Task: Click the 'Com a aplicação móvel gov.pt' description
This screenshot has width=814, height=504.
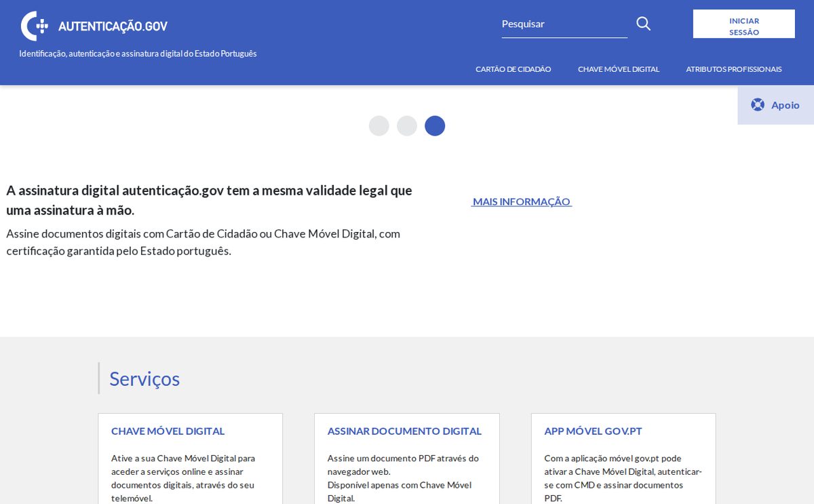Action: coord(623,478)
